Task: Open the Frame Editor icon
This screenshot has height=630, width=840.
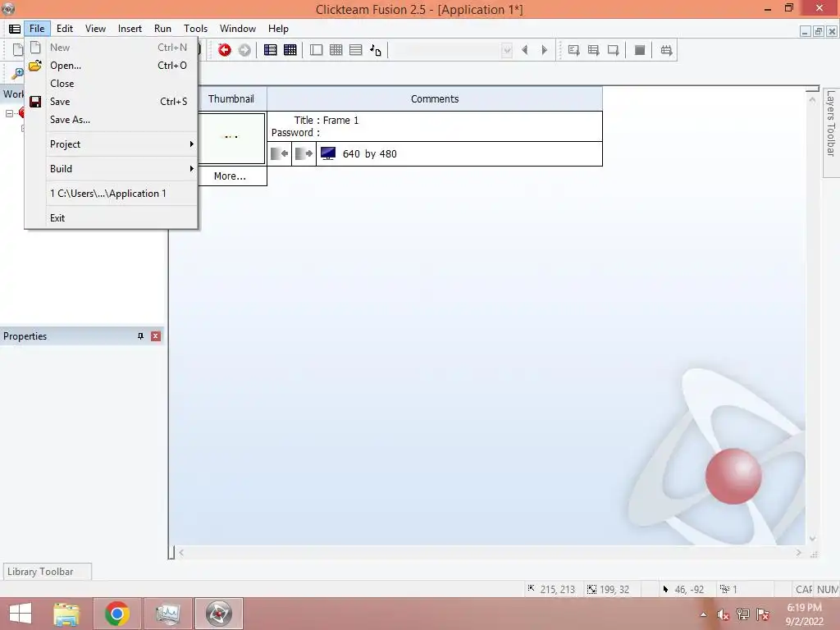Action: pos(316,50)
